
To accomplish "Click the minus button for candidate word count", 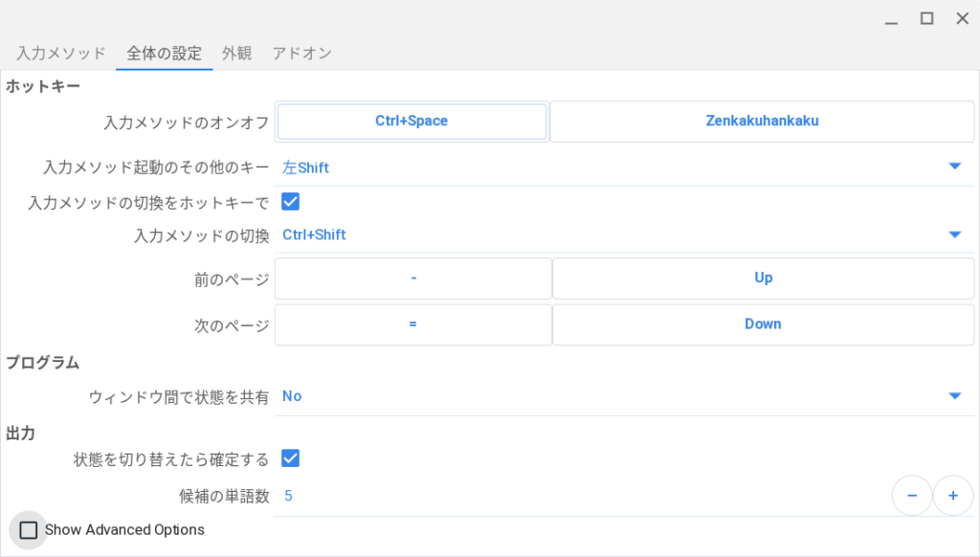I will point(912,496).
